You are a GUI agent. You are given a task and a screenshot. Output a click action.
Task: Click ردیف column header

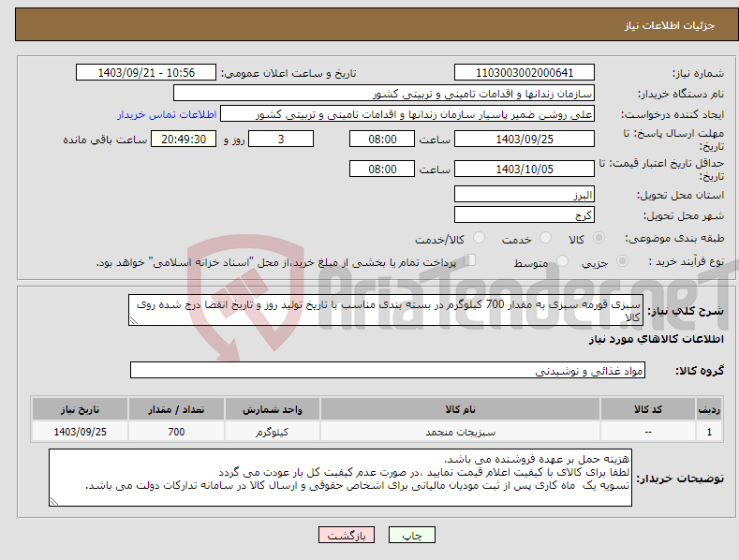coord(709,409)
